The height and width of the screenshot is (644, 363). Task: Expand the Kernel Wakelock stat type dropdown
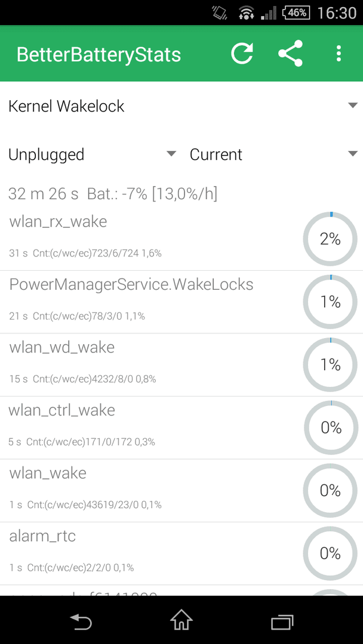click(x=181, y=106)
